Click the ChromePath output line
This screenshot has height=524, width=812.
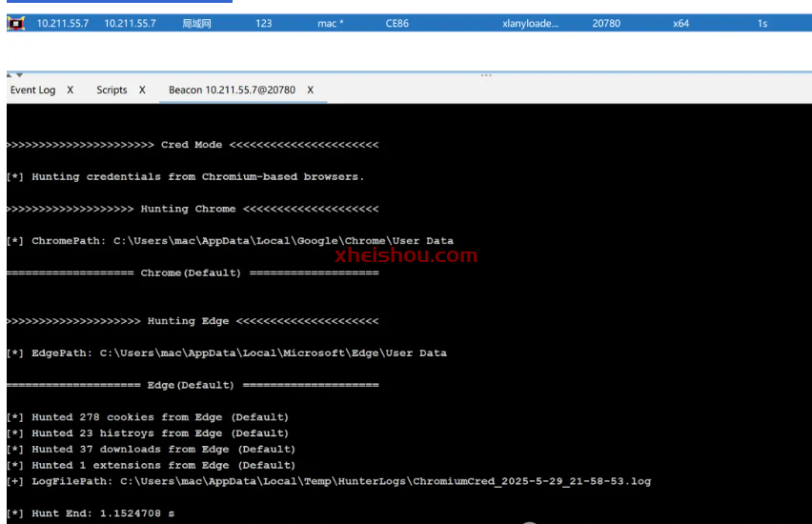point(230,241)
